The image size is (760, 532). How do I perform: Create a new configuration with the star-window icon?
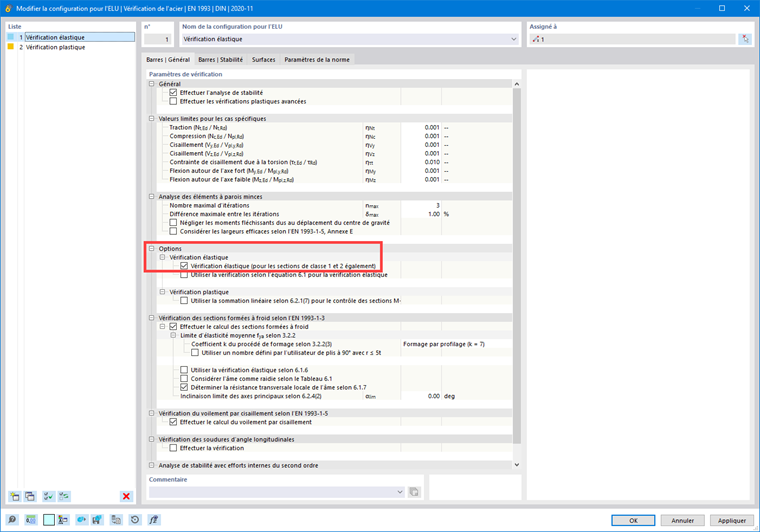[15, 496]
